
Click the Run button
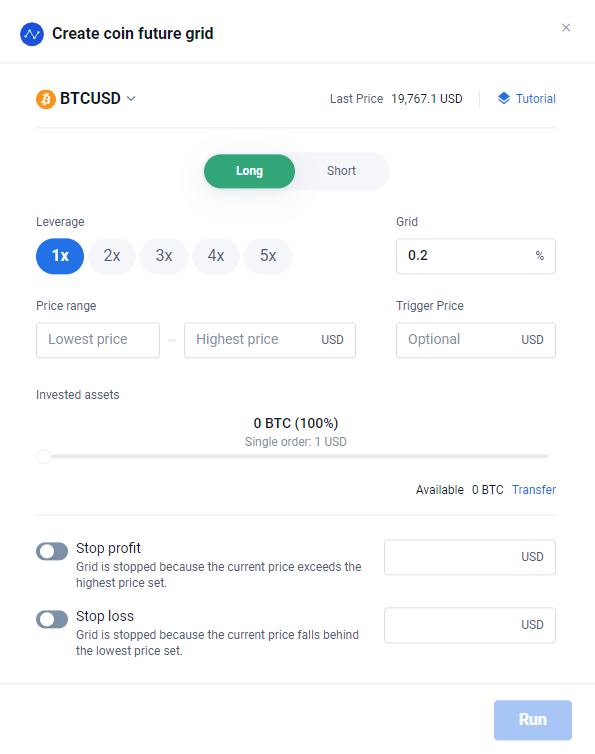coord(533,720)
